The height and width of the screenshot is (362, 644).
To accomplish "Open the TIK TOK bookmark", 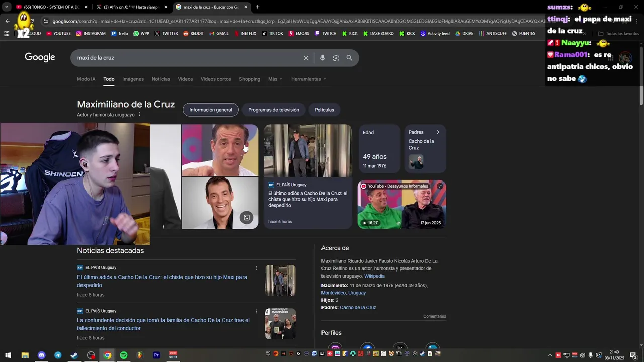I will (272, 34).
